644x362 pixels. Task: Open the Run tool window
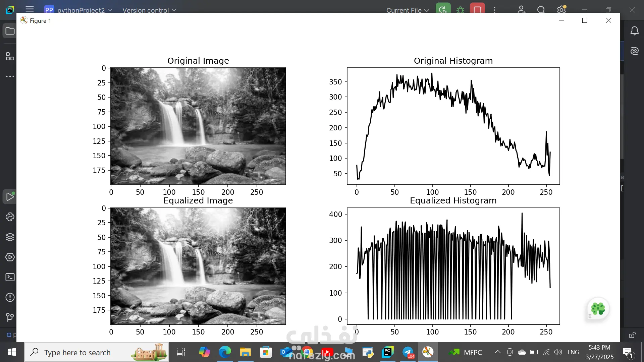click(10, 197)
